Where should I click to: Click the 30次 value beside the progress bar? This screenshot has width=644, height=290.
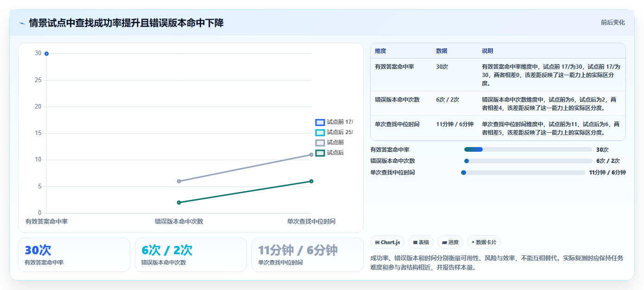point(602,150)
